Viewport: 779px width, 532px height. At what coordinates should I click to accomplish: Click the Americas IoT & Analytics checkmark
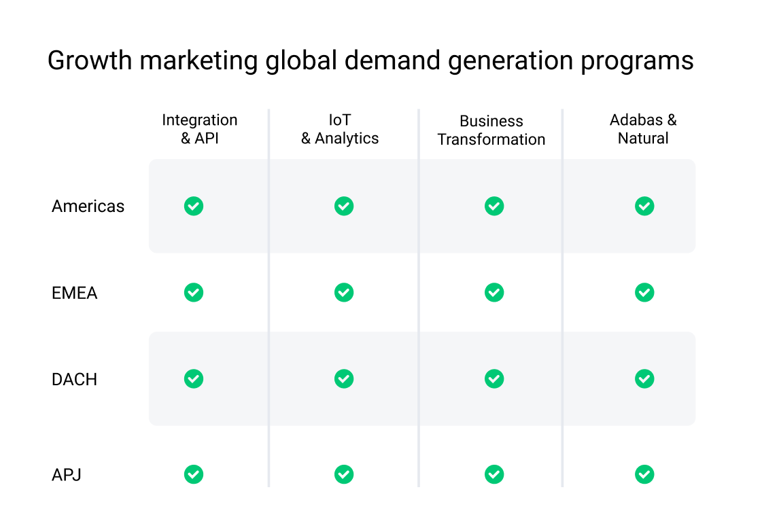tap(344, 206)
